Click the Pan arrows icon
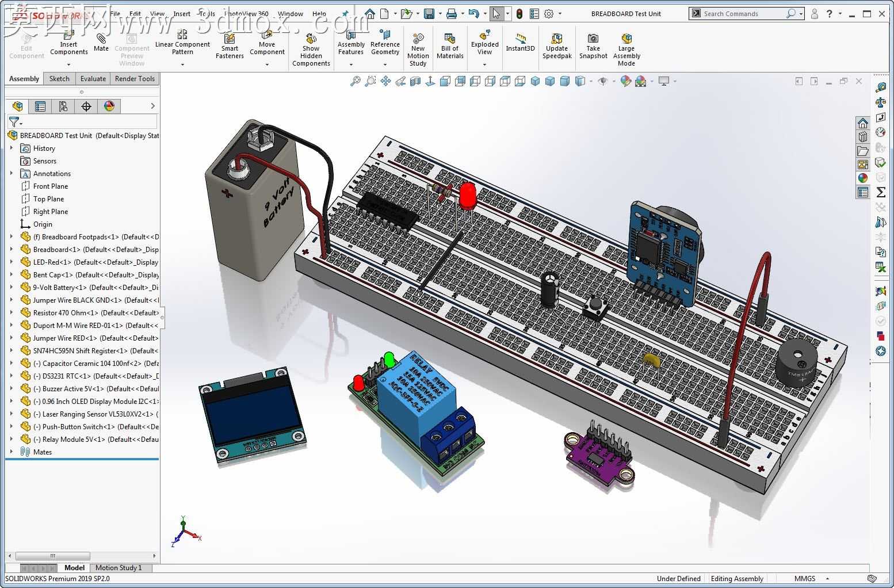Viewport: 894px width, 588px height. 385,82
